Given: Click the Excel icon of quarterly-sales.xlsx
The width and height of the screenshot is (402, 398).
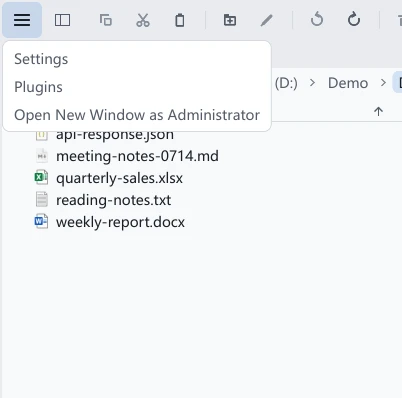Looking at the screenshot, I should (42, 178).
